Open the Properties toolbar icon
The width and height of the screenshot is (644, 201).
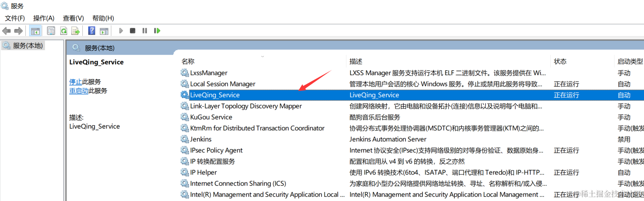pyautogui.click(x=51, y=31)
